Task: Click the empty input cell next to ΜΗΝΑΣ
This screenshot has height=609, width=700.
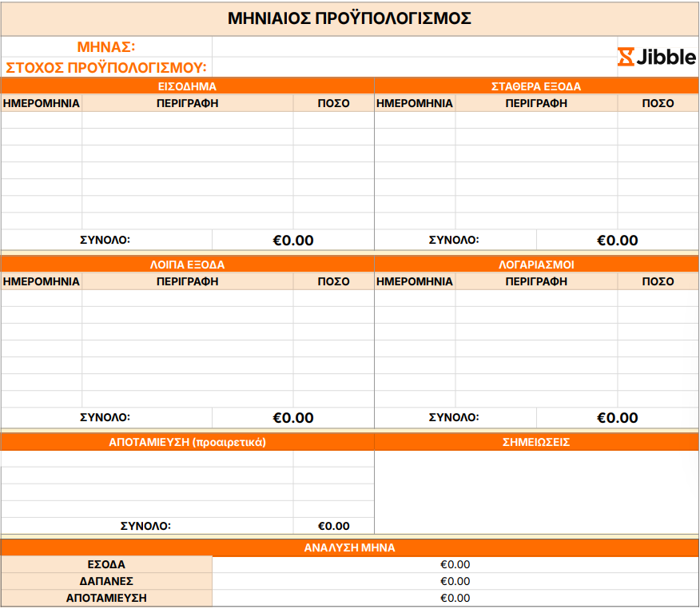Action: 414,47
